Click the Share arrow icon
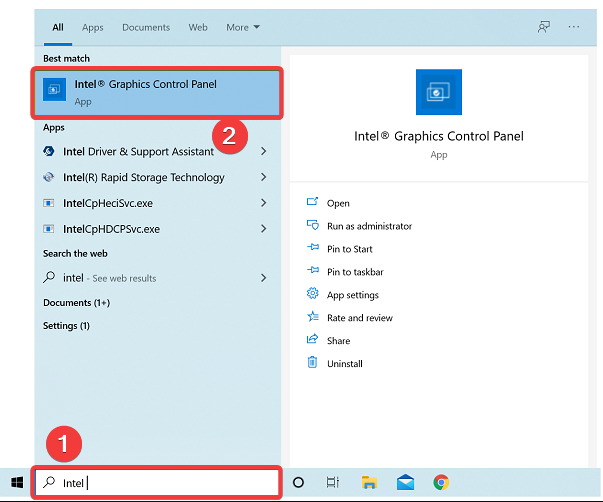 click(x=312, y=339)
